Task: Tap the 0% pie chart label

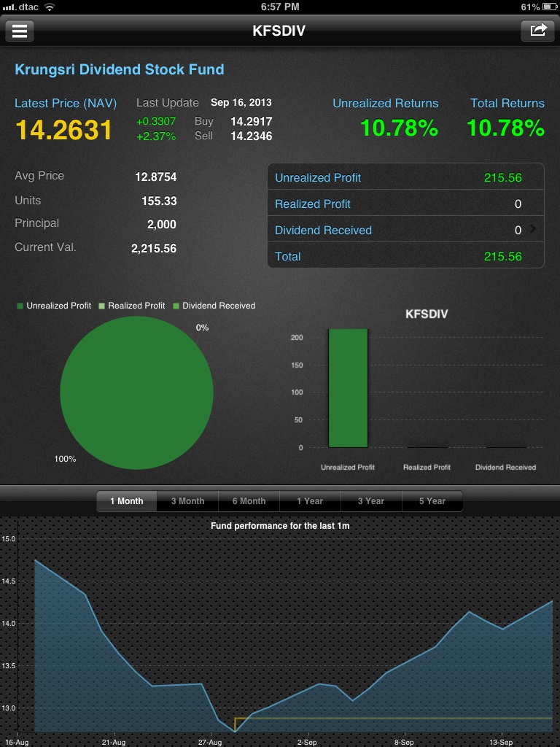Action: [x=203, y=328]
